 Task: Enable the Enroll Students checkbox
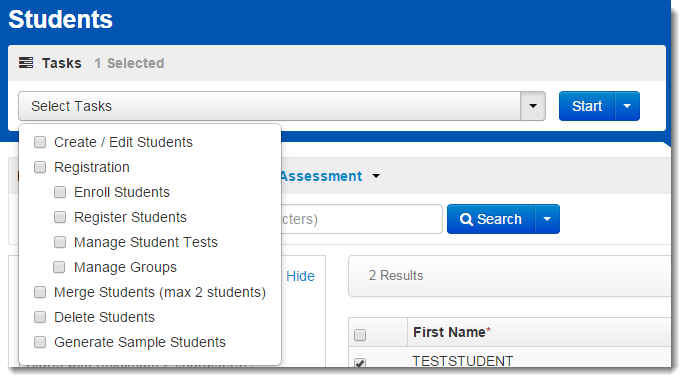click(x=60, y=192)
